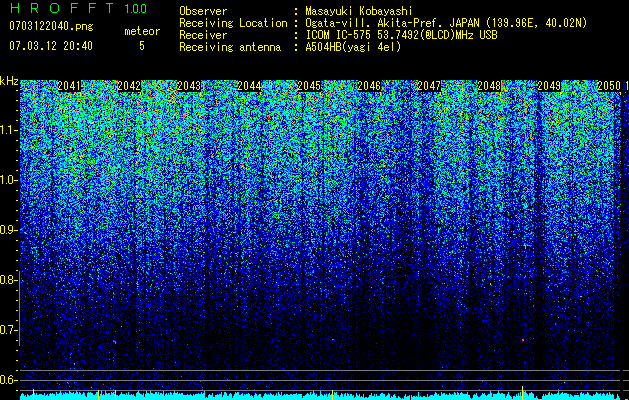
Task: Click the Receiver label
Action: (x=203, y=35)
